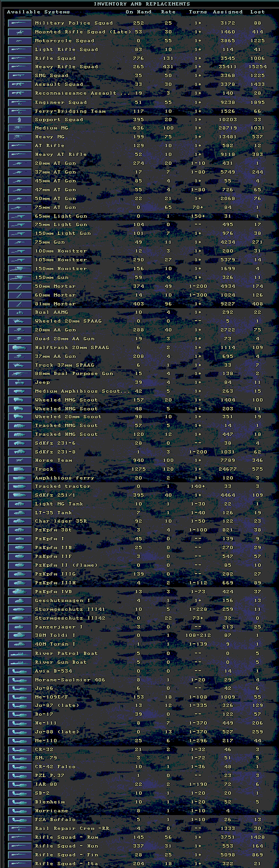Image resolution: width=279 pixels, height=868 pixels.
Task: Select the Rifle Squad - Rum name
Action: click(66, 837)
